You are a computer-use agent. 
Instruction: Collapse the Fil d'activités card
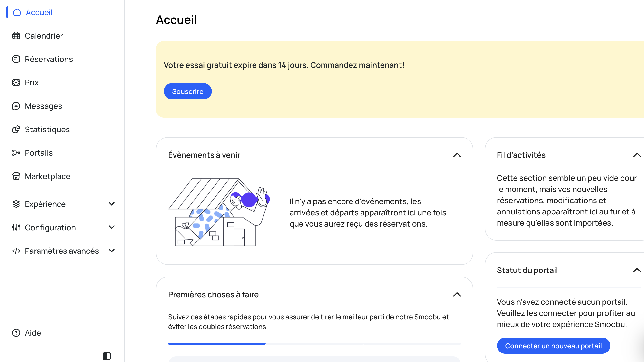tap(637, 155)
